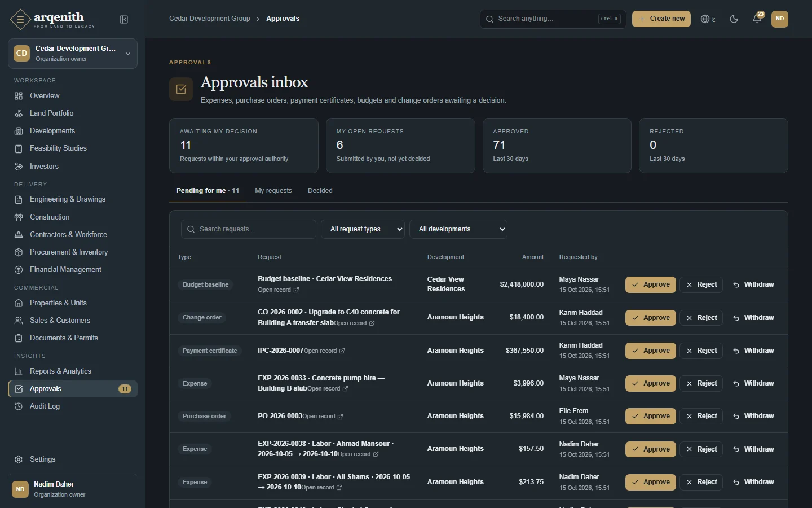812x508 pixels.
Task: Open Engineering & Drawings
Action: (73, 199)
